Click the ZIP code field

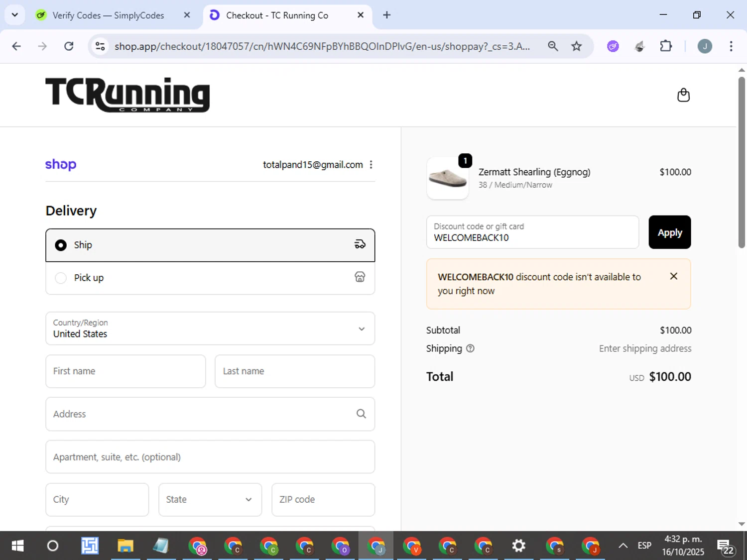(323, 499)
